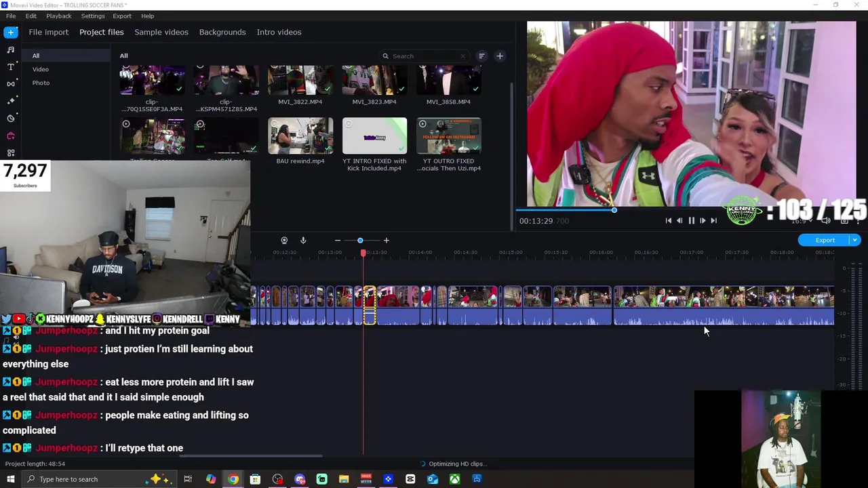This screenshot has width=868, height=488.
Task: Open Outlook from the taskbar
Action: point(433,479)
